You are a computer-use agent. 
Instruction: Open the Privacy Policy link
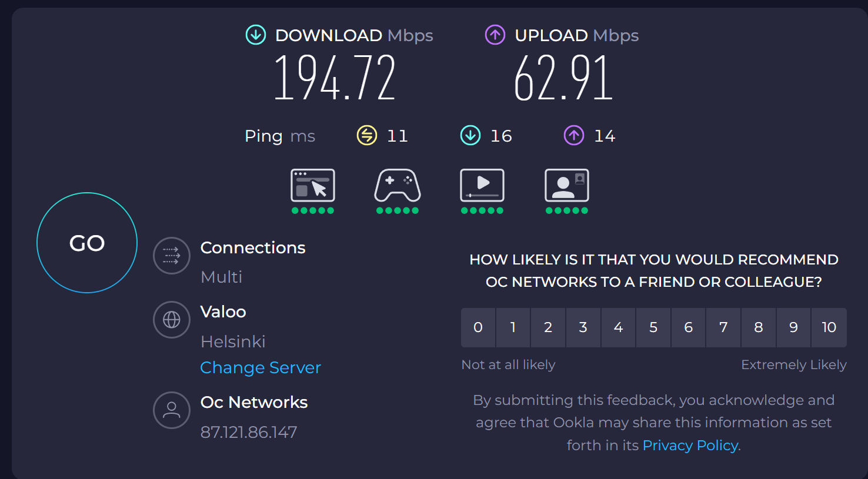[690, 445]
